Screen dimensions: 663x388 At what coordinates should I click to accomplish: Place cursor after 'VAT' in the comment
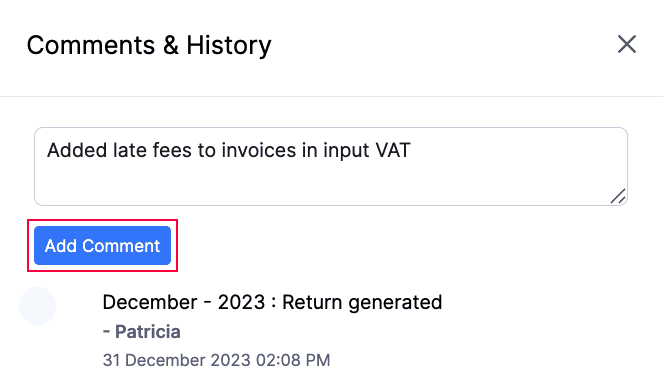pyautogui.click(x=411, y=150)
